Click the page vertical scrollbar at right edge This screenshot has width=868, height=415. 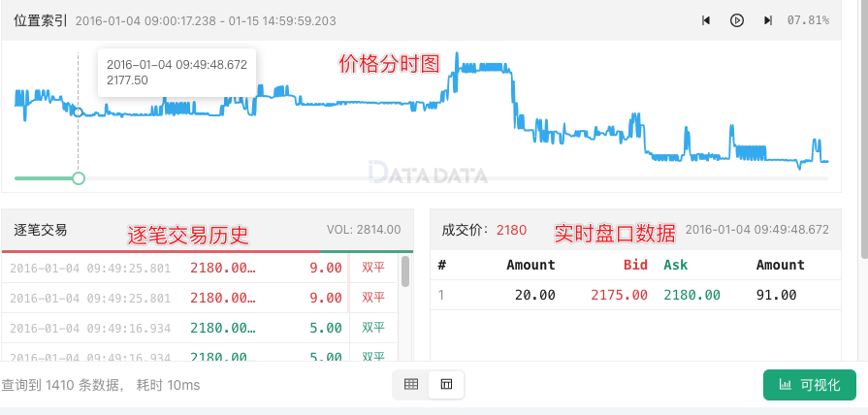[864, 128]
